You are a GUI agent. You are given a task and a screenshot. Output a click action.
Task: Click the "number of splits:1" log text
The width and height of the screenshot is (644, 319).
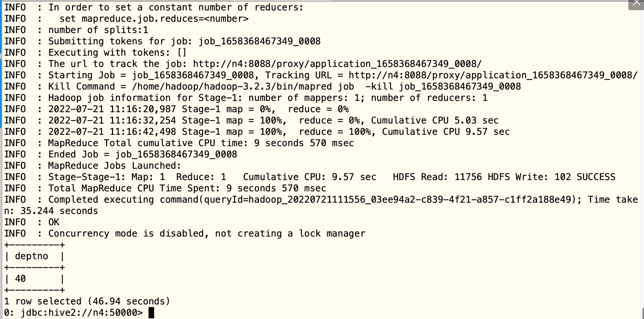click(98, 30)
